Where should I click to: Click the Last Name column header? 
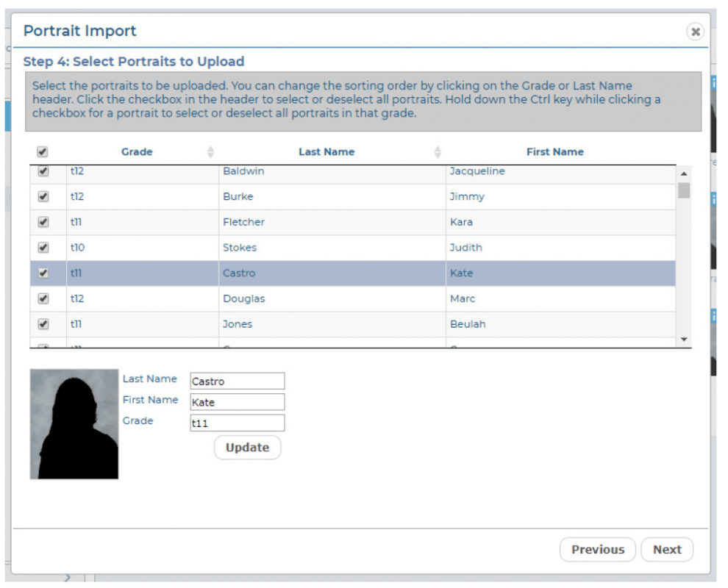tap(326, 152)
